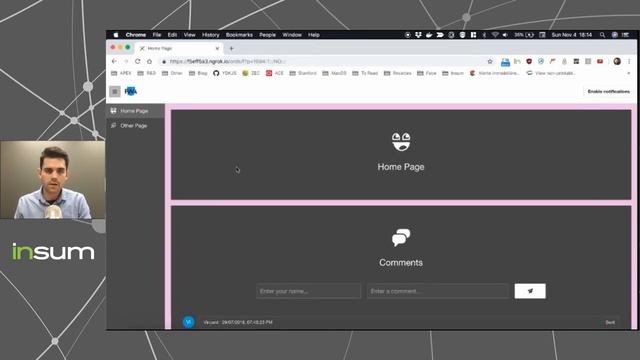Focus the Enter a comment field
This screenshot has width=640, height=360.
point(438,291)
